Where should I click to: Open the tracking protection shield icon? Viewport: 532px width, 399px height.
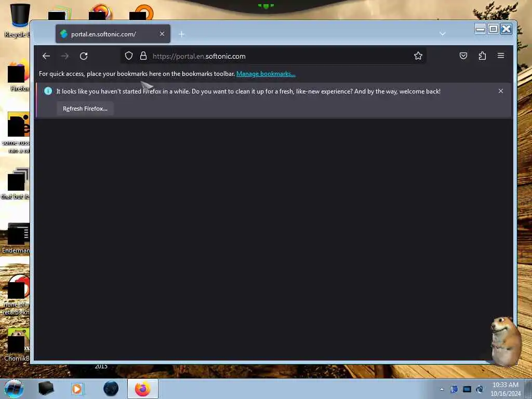pos(129,56)
